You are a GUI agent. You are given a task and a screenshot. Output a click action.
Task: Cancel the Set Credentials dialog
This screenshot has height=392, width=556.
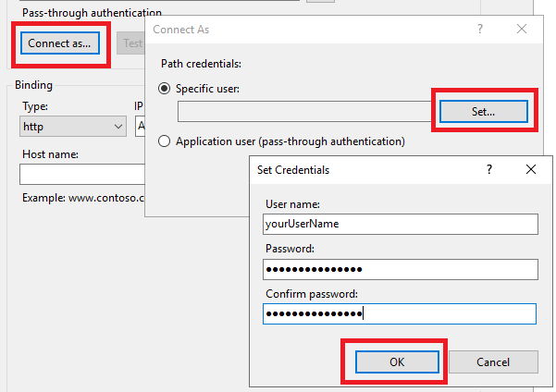point(493,361)
